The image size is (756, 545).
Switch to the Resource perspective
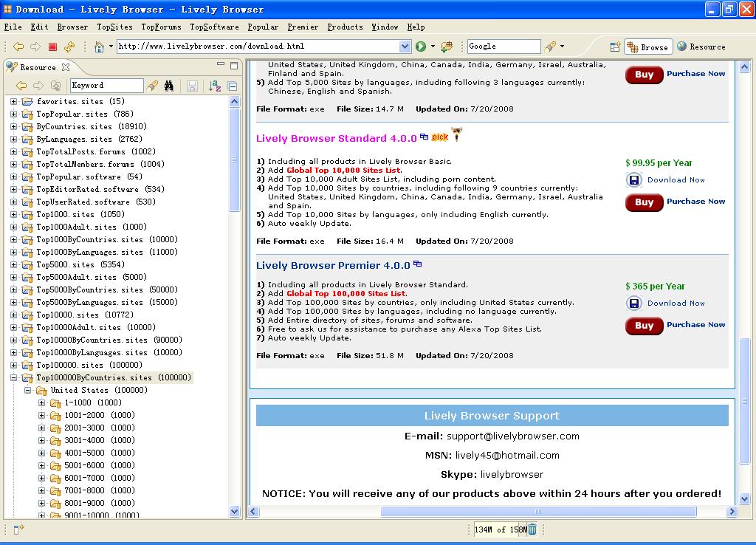click(701, 47)
